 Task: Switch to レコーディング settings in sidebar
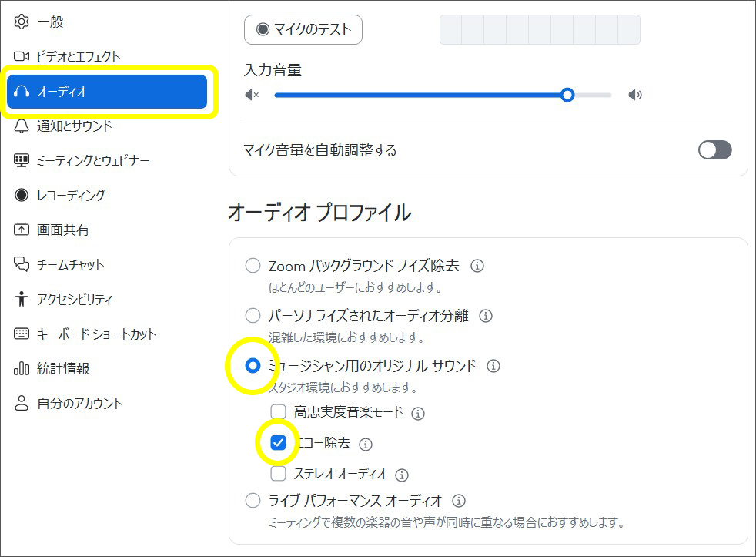71,195
